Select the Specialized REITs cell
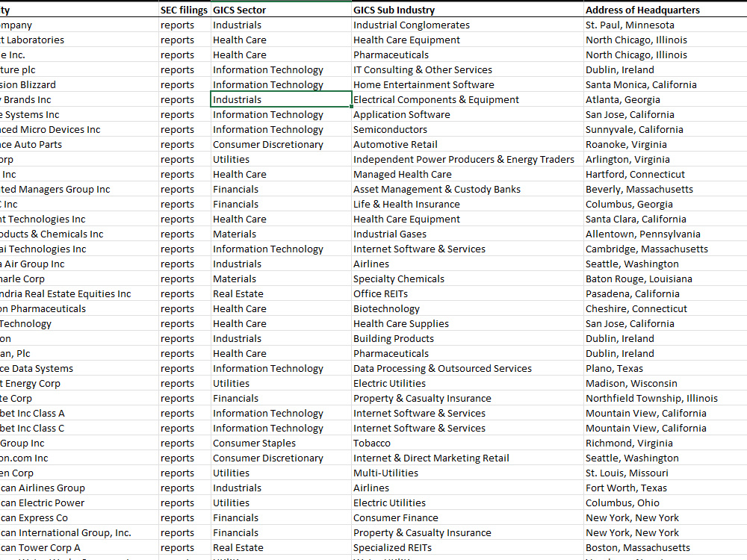The width and height of the screenshot is (747, 560). tap(467, 547)
